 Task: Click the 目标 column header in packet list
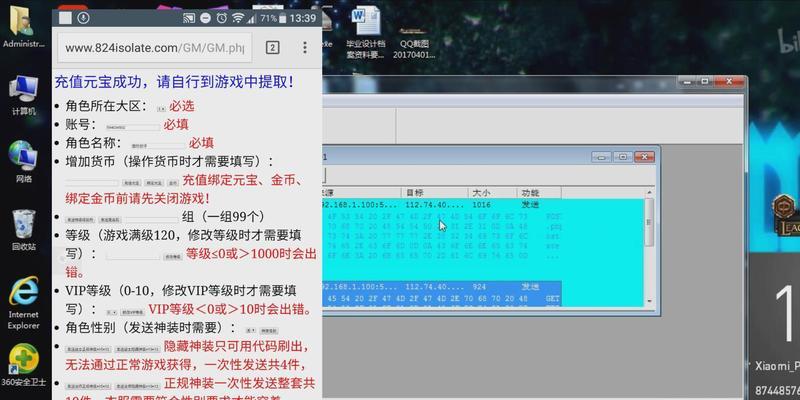coord(434,193)
